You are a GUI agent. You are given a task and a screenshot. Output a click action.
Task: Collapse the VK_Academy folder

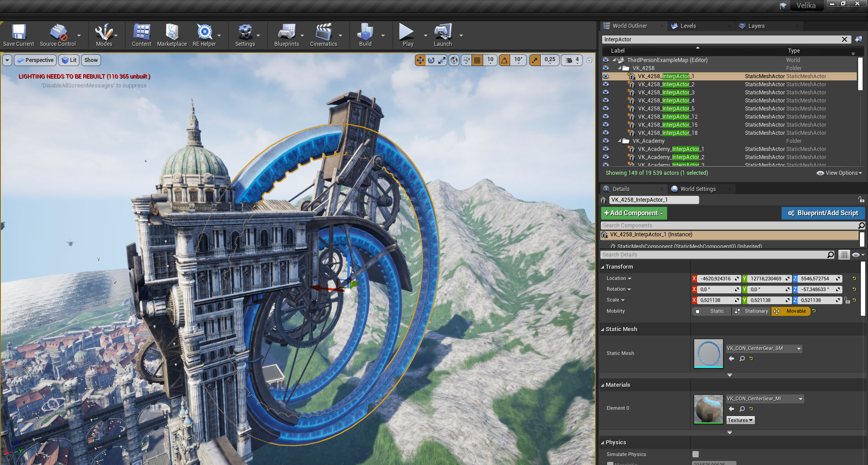tap(620, 141)
